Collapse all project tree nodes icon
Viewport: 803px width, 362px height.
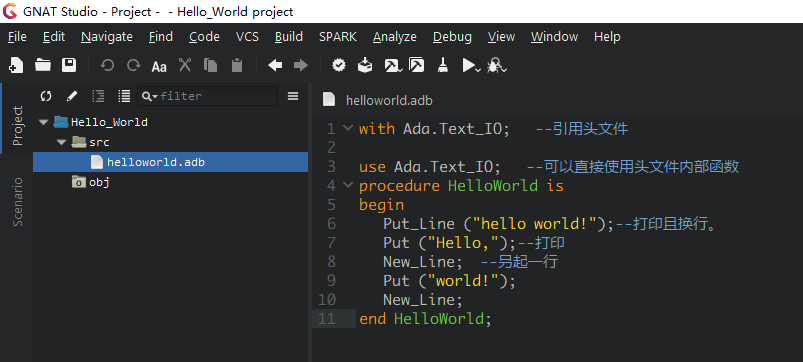click(98, 96)
